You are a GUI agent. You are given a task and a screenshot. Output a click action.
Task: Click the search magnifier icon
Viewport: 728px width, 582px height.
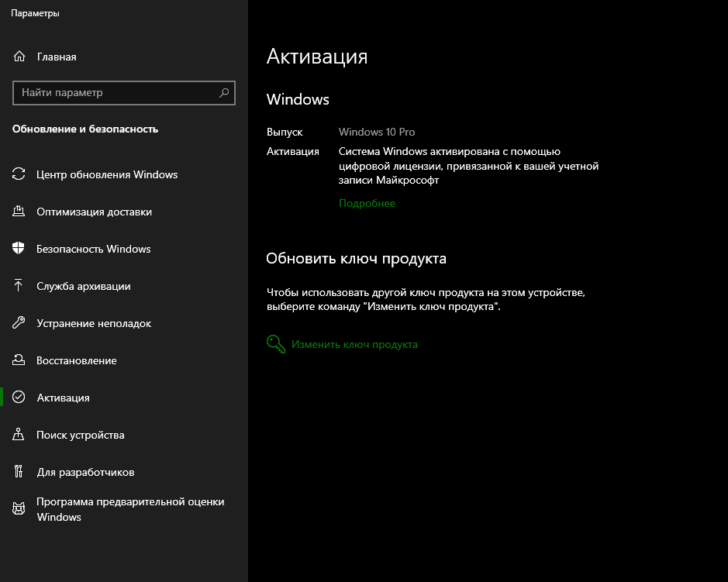pos(224,93)
